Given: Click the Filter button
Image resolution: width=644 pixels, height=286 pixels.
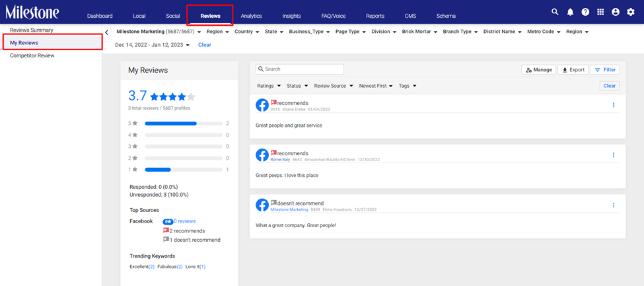Looking at the screenshot, I should pos(605,70).
